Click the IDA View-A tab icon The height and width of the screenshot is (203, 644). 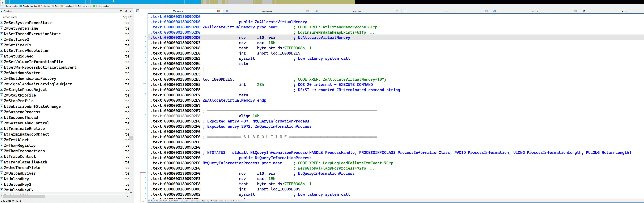coord(138,11)
